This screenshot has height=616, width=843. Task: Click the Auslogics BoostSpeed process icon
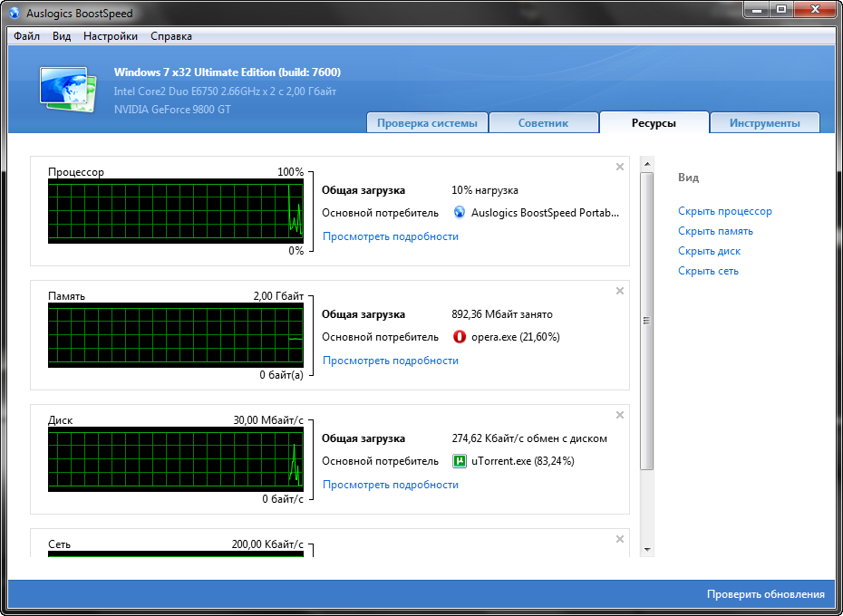tap(460, 212)
